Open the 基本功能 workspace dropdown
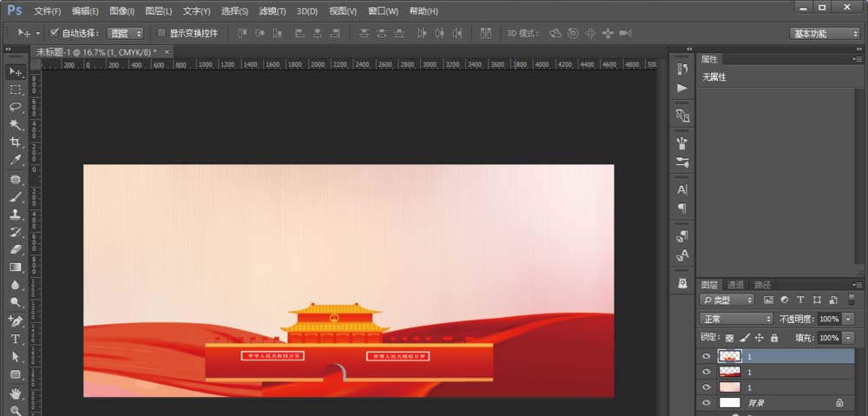868x416 pixels. pyautogui.click(x=825, y=34)
